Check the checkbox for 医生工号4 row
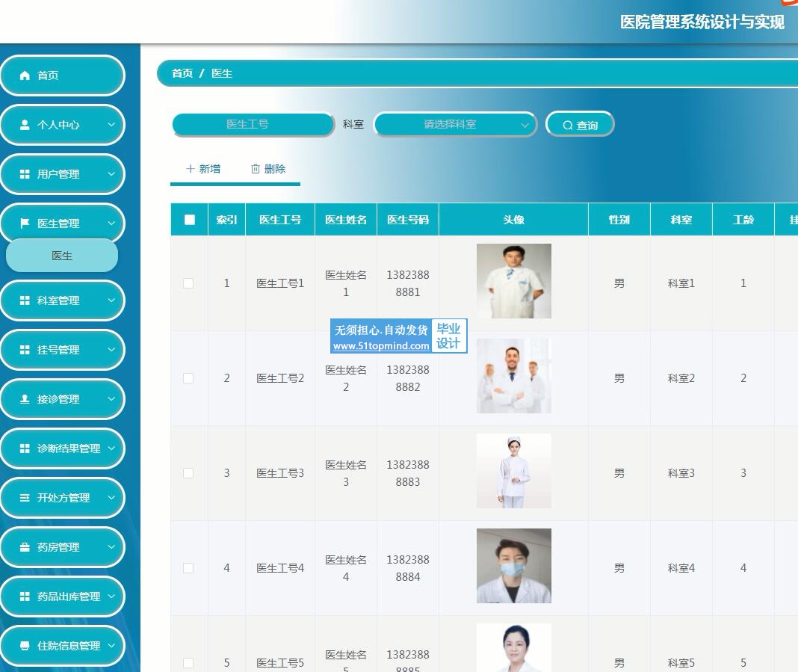The width and height of the screenshot is (798, 672). [x=188, y=568]
